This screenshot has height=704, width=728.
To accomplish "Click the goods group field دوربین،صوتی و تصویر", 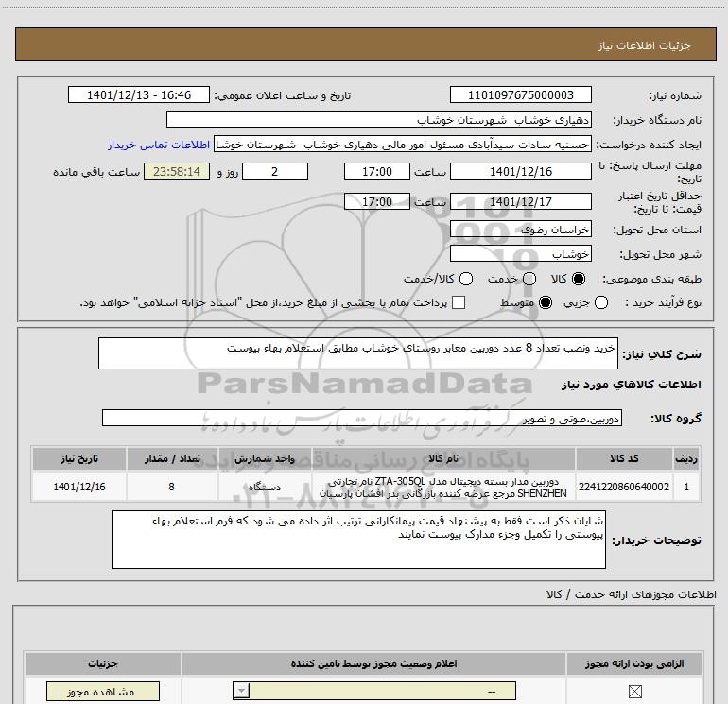I will tap(362, 418).
